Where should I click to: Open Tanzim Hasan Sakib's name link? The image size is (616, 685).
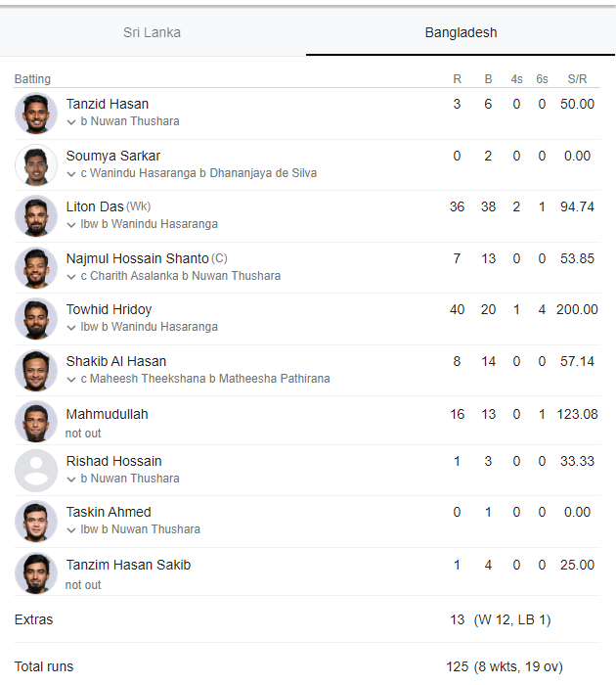tap(128, 565)
